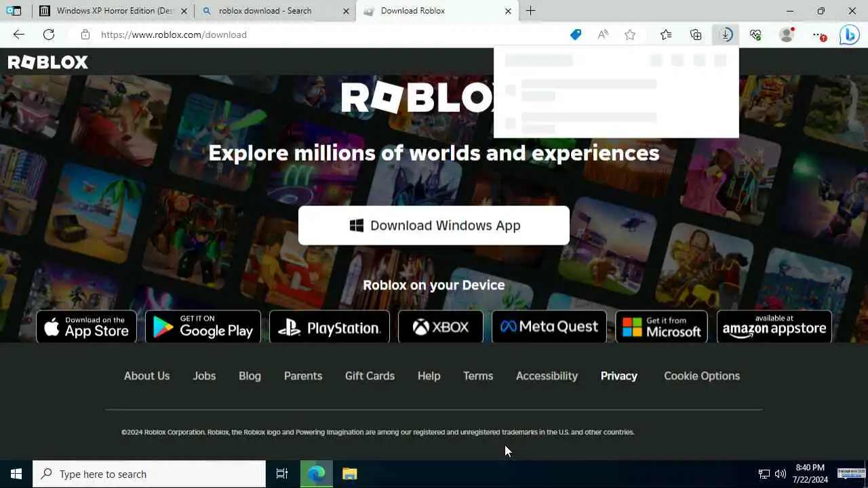Close the Download Roblox tab
This screenshot has width=868, height=488.
pyautogui.click(x=509, y=11)
